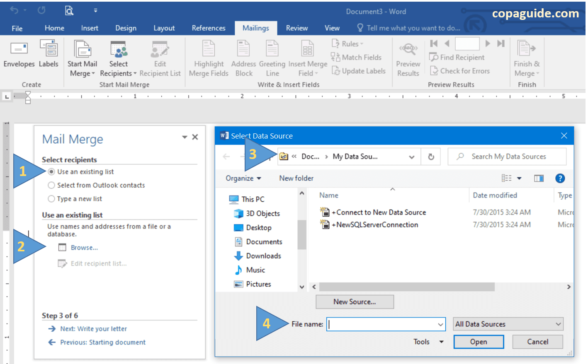
Task: Toggle the preview pane icon in dialog
Action: 539,178
